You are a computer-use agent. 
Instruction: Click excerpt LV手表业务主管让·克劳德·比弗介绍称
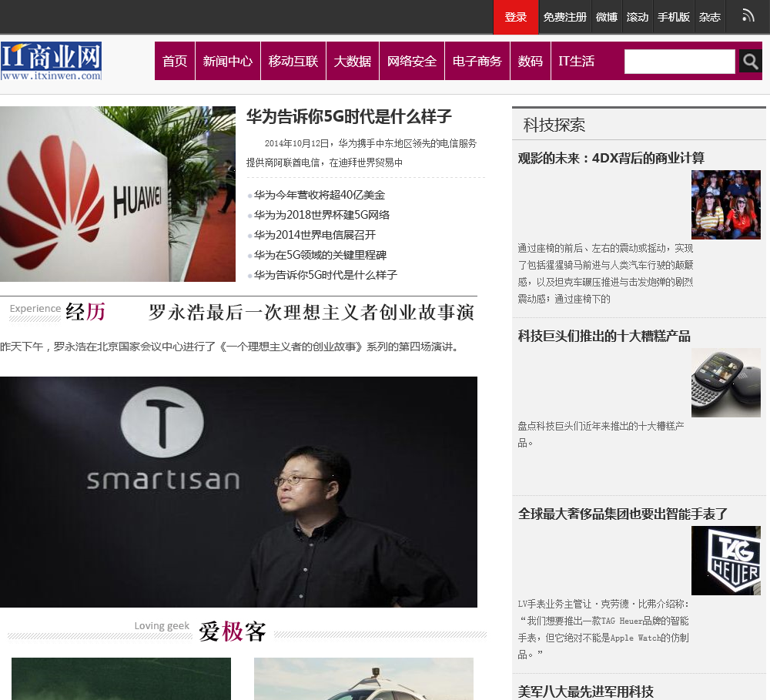pyautogui.click(x=604, y=629)
